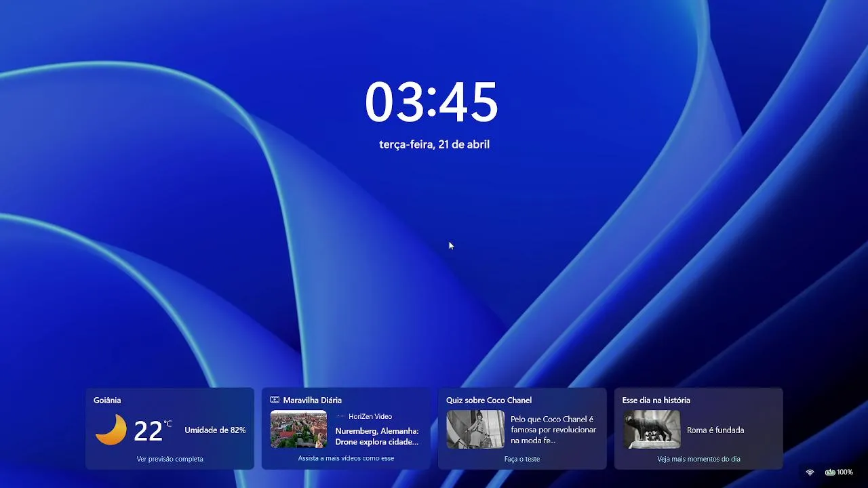Click the HoriZen Video label
The image size is (868, 488).
(370, 417)
